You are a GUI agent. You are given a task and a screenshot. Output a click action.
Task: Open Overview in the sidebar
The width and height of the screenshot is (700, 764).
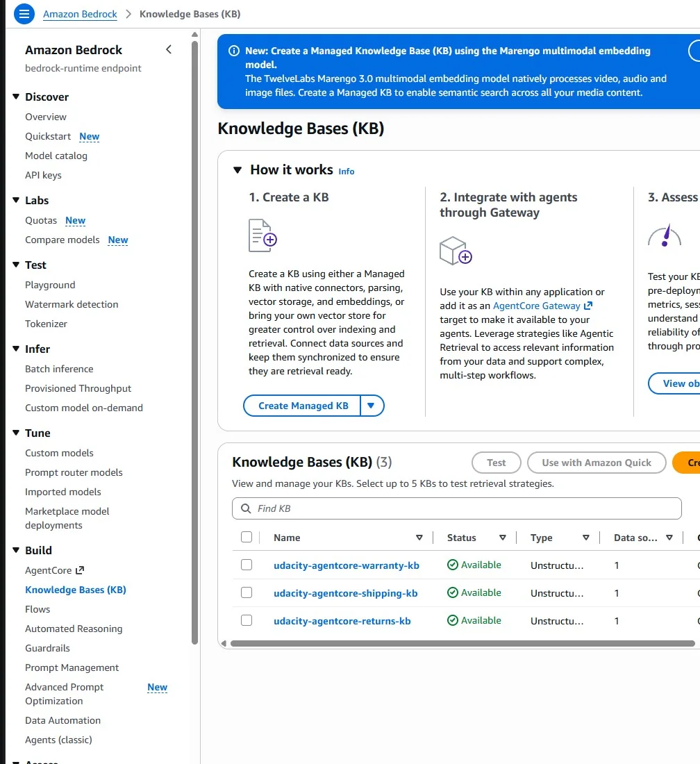coord(46,117)
